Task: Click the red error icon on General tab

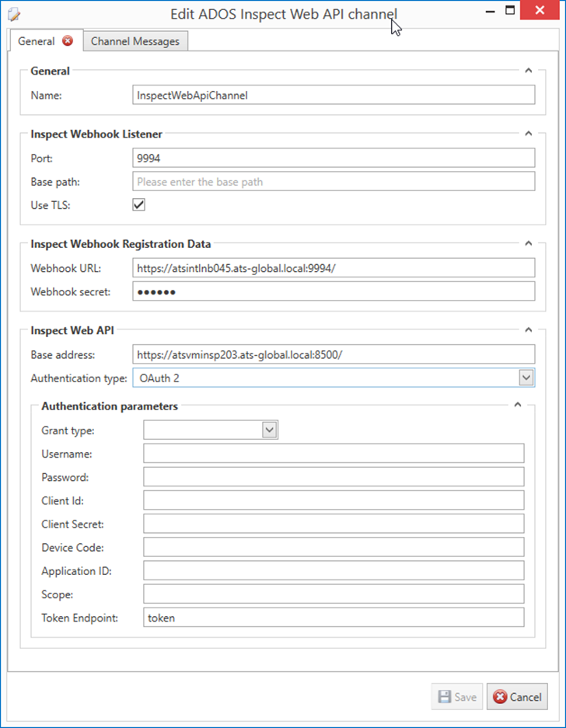Action: (68, 41)
